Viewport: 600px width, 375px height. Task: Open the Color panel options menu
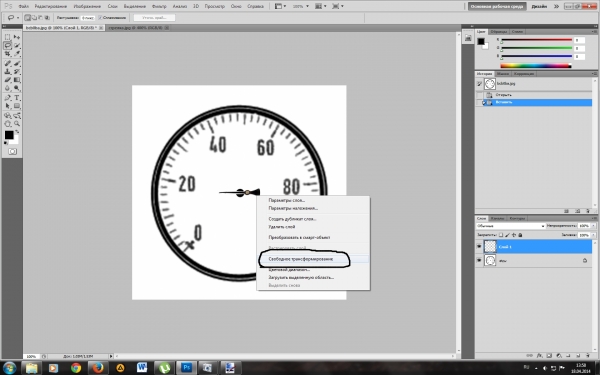594,32
